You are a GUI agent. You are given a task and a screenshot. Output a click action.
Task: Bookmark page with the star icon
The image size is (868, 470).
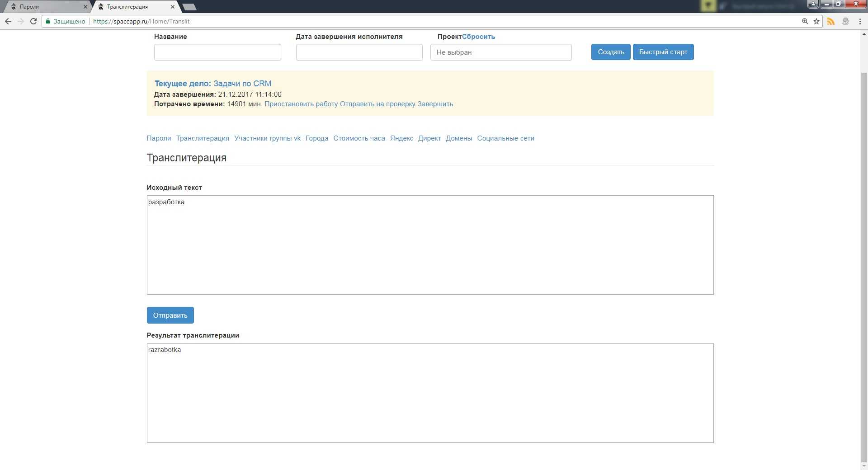coord(816,21)
